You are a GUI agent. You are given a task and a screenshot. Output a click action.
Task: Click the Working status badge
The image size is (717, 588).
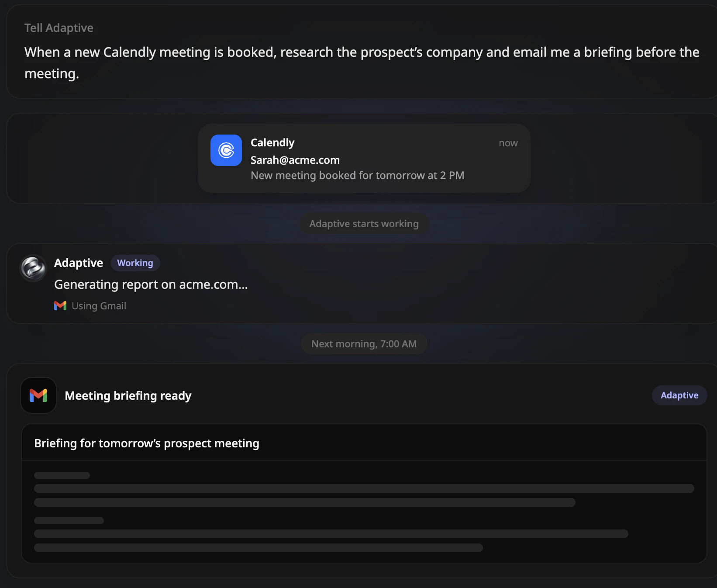coord(135,263)
